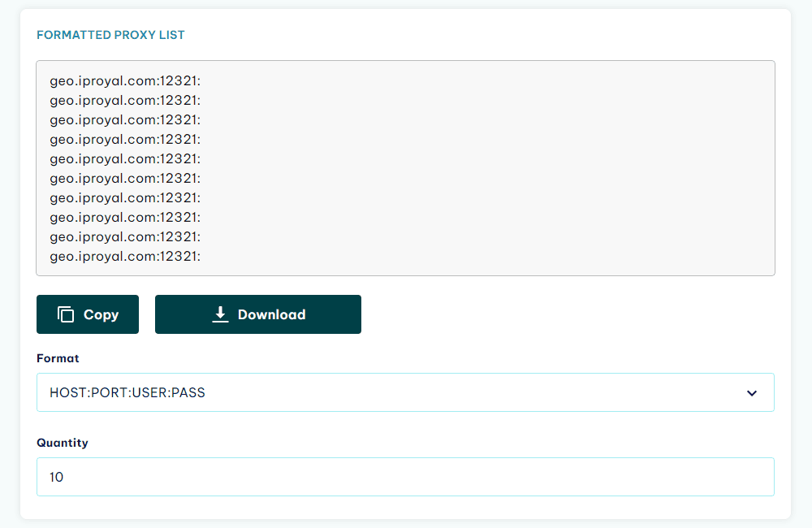
Task: Click the Download button
Action: pyautogui.click(x=258, y=314)
